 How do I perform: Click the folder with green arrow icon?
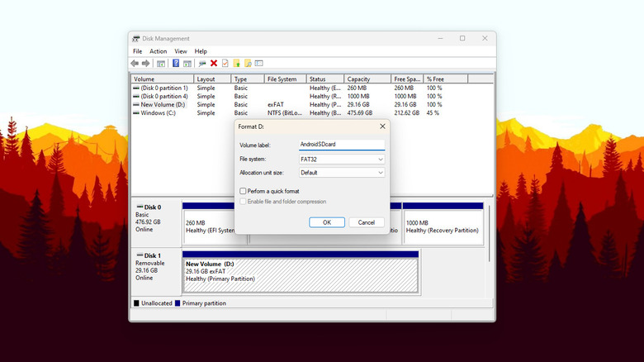point(236,63)
